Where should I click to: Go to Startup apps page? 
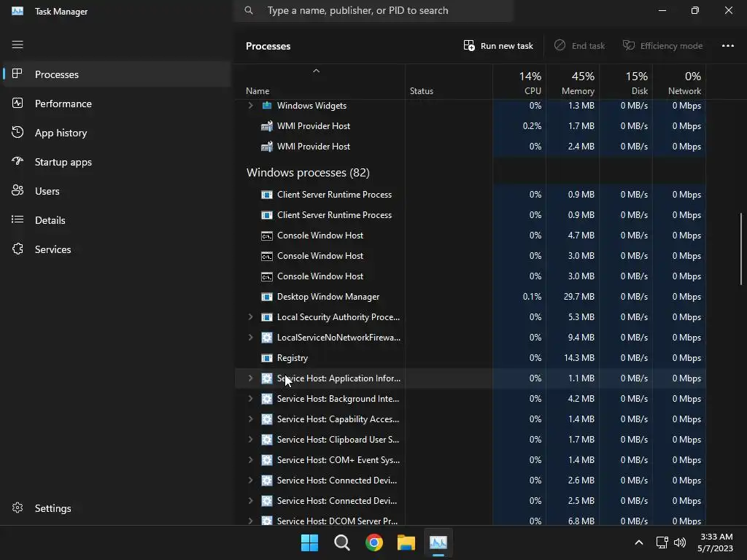coord(117,162)
